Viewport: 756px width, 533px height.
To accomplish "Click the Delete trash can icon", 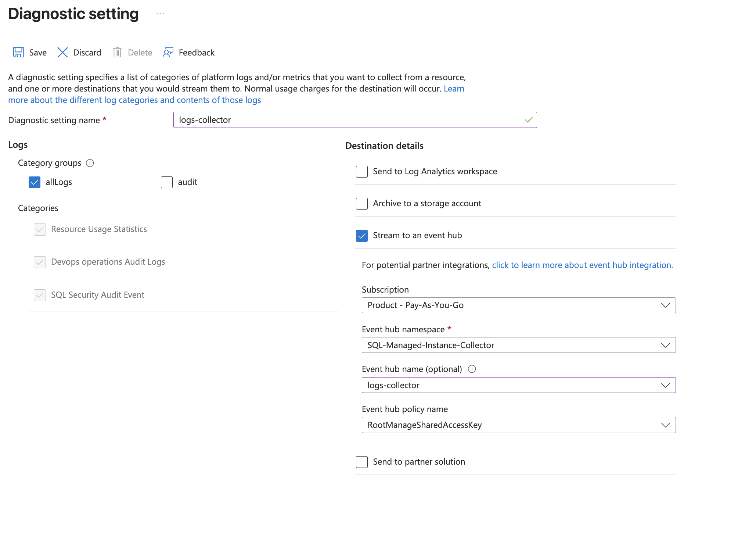I will pyautogui.click(x=117, y=53).
